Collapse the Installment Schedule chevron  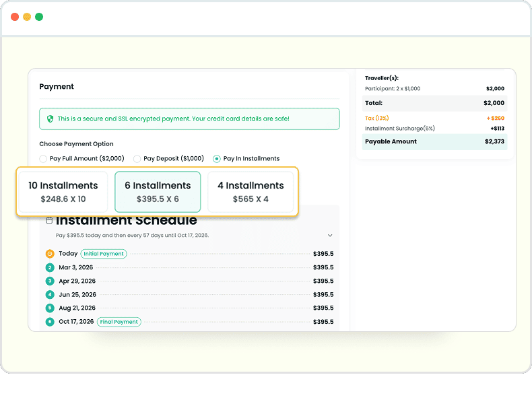[330, 236]
